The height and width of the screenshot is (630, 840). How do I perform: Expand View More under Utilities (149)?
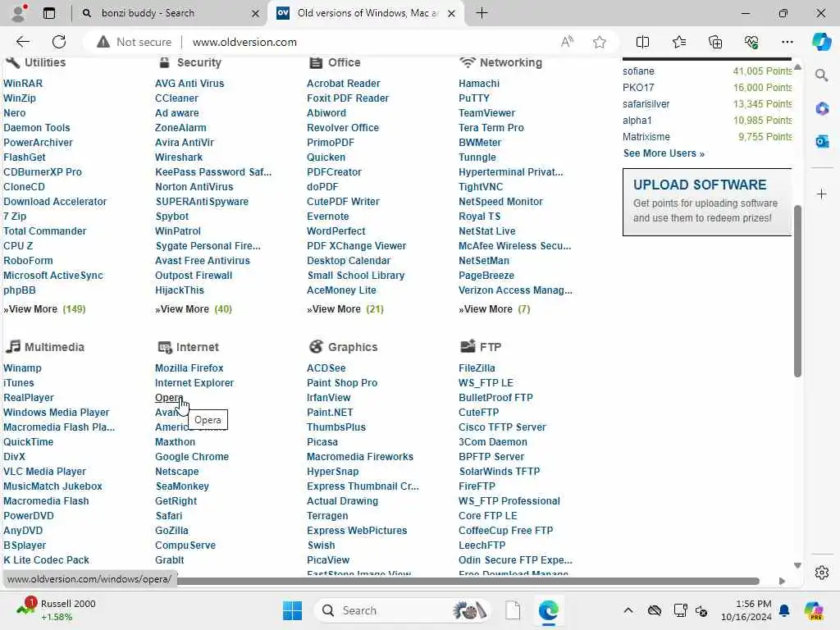tap(44, 309)
